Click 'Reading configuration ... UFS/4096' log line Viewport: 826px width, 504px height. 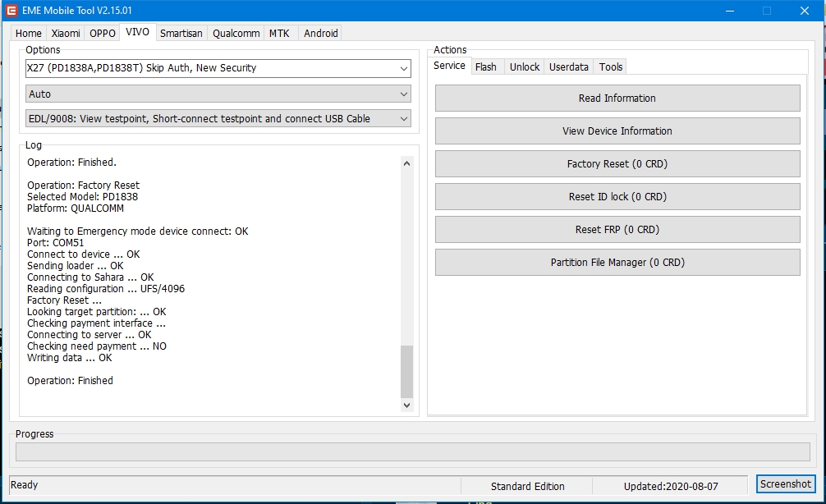pos(106,289)
